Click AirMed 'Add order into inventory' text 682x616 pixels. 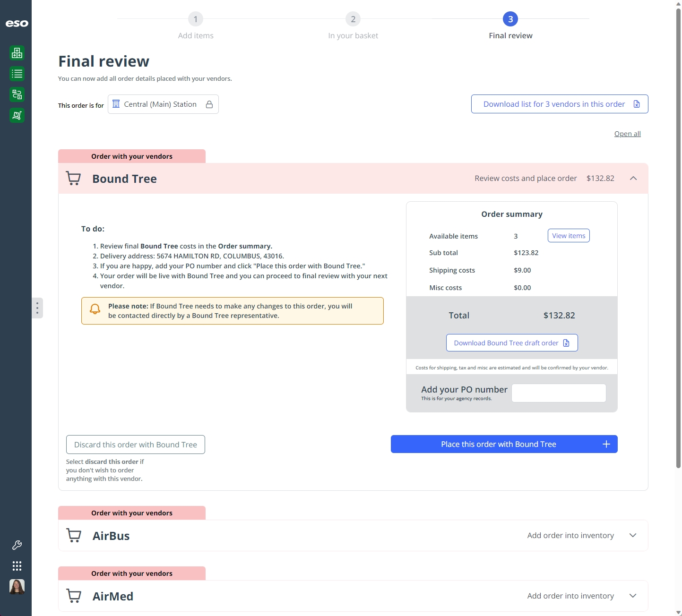click(x=570, y=596)
